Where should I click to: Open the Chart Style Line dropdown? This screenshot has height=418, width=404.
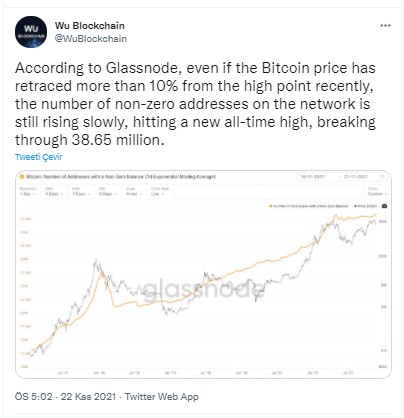tap(160, 191)
